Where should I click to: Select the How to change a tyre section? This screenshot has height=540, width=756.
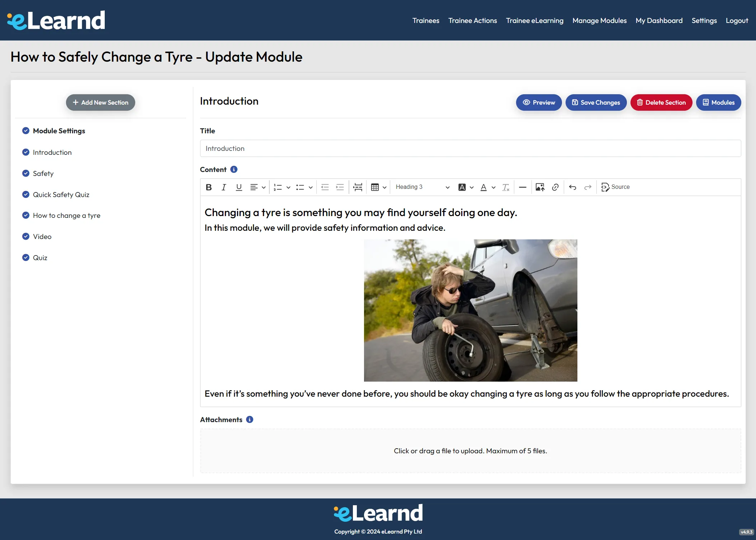click(x=66, y=215)
